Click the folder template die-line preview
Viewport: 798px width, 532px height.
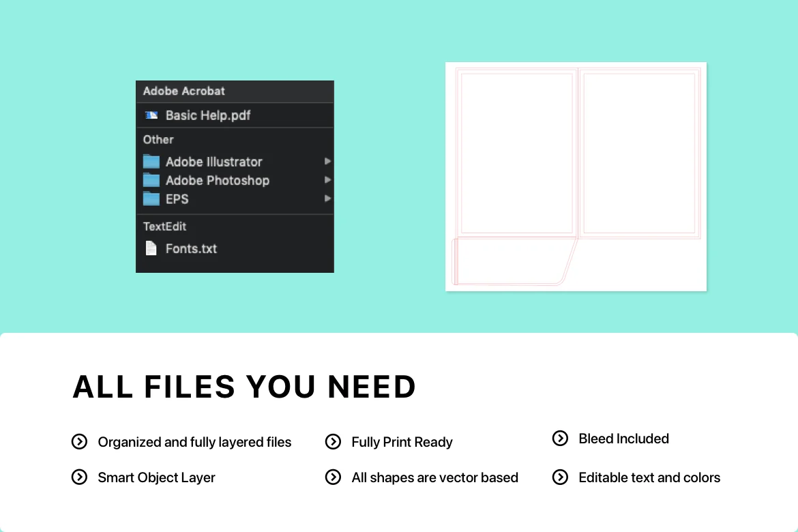click(576, 177)
